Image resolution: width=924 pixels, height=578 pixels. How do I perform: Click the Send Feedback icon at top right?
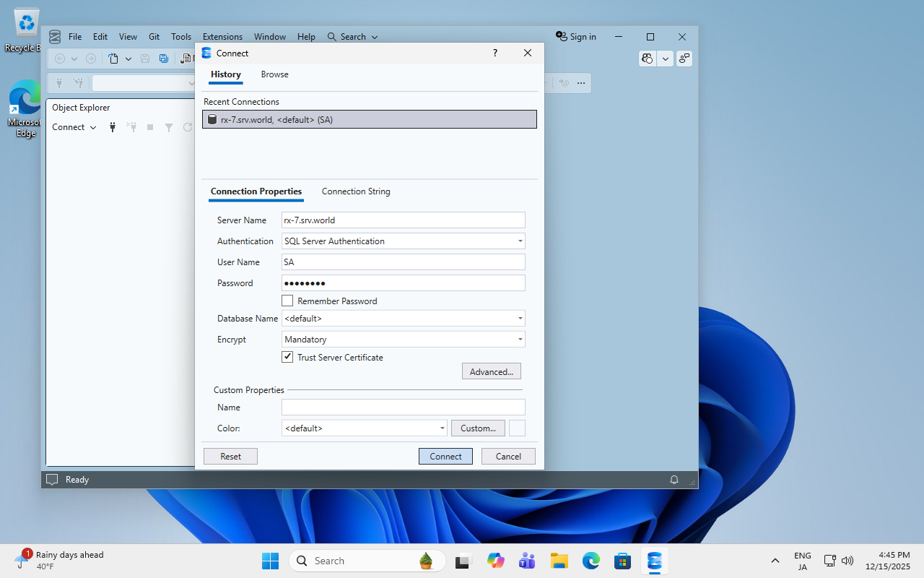684,59
